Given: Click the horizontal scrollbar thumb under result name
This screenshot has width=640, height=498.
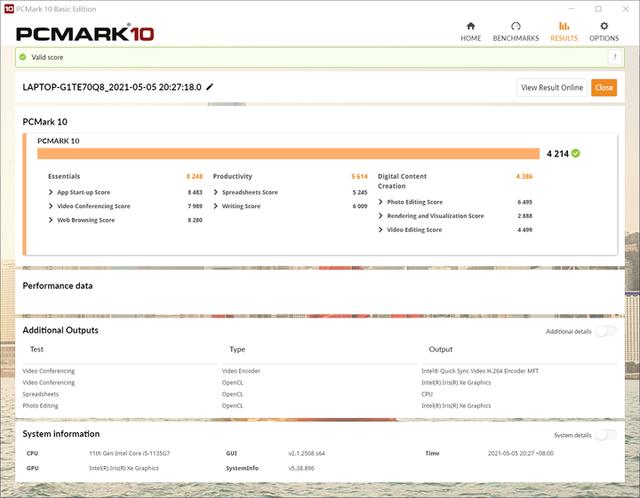Looking at the screenshot, I should click(x=227, y=104).
